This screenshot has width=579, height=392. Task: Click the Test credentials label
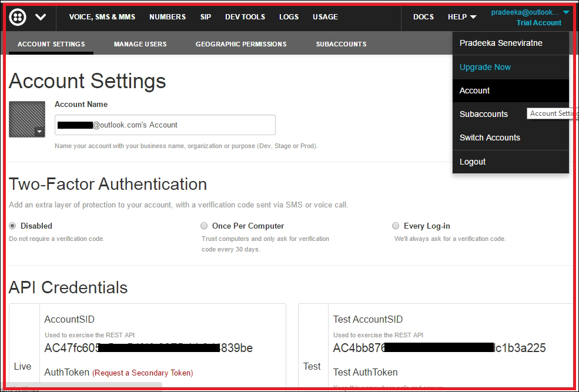312,366
